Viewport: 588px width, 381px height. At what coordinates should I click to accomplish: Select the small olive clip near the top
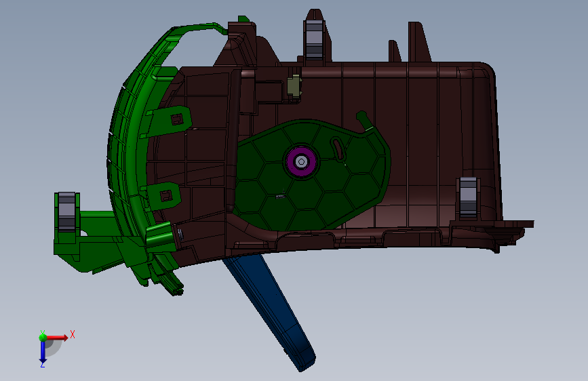[295, 87]
